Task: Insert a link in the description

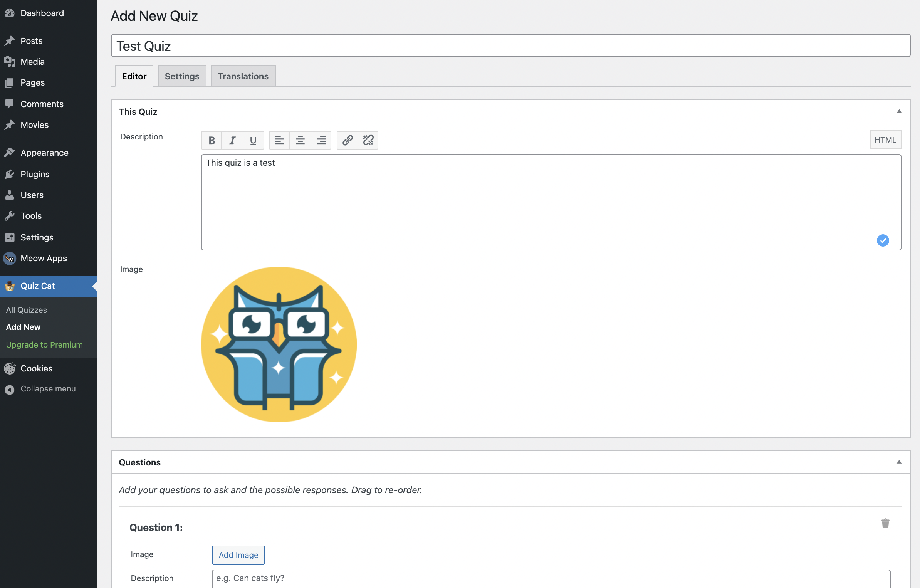Action: coord(348,140)
